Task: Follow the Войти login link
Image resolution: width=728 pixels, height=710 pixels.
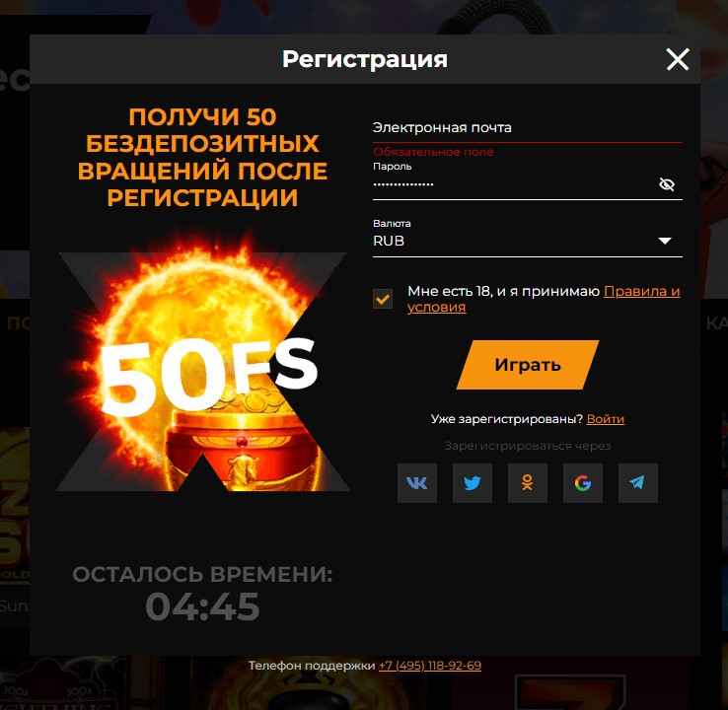Action: [606, 418]
